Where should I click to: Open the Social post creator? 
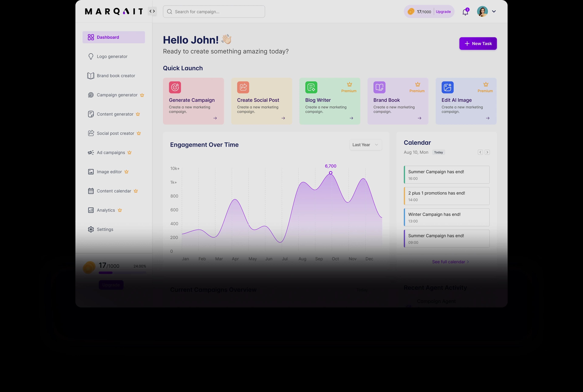[x=116, y=133]
